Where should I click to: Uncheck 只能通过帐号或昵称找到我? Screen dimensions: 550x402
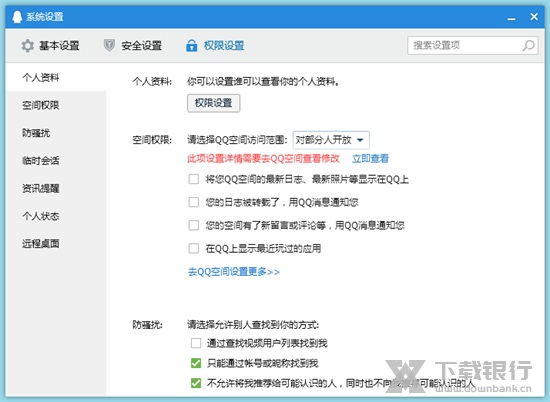click(196, 363)
